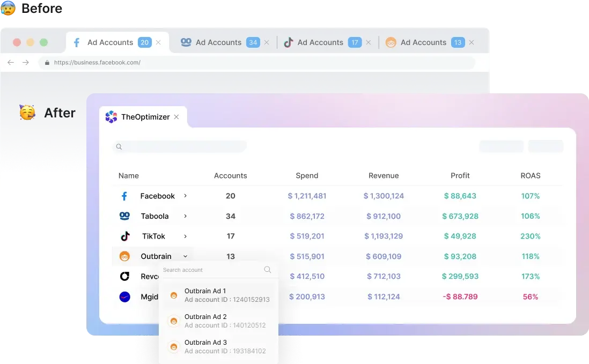The height and width of the screenshot is (364, 589).
Task: Click the business.facebook.com address bar
Action: pos(256,63)
